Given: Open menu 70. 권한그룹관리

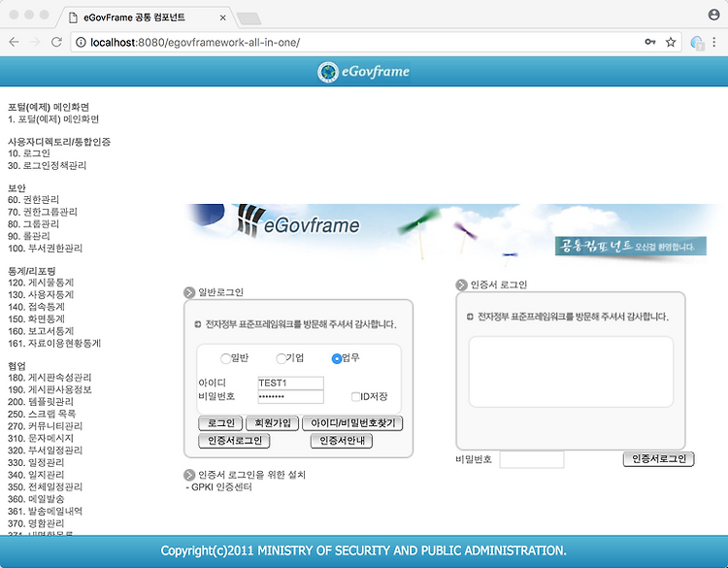Looking at the screenshot, I should pos(43,212).
